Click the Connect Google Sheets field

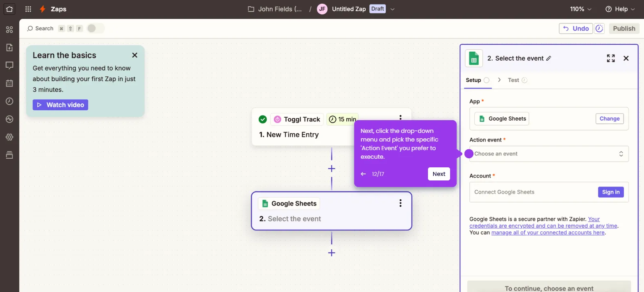(x=549, y=192)
